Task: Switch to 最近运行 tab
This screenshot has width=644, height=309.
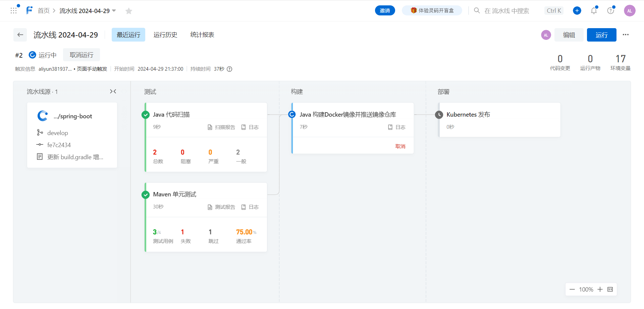Action: [128, 35]
